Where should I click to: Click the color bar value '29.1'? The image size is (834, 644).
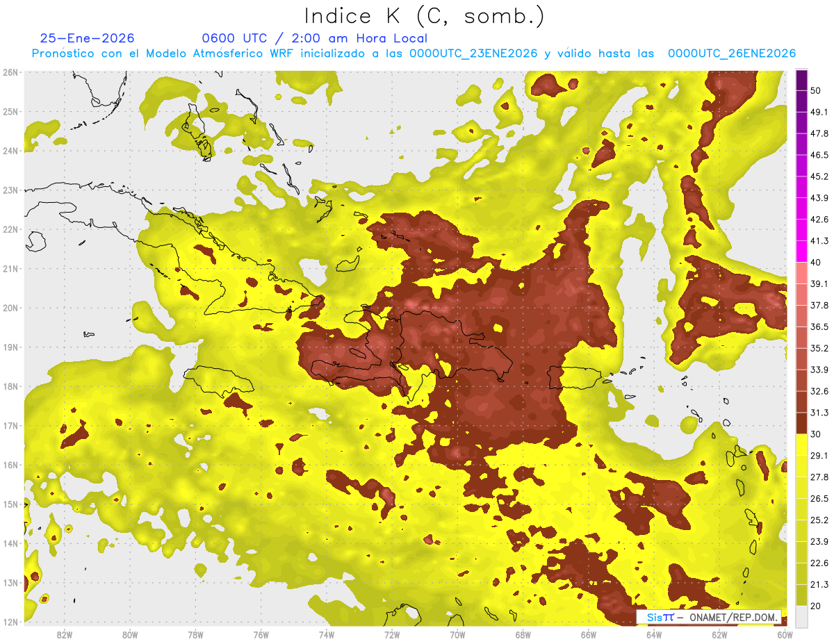[x=819, y=455]
